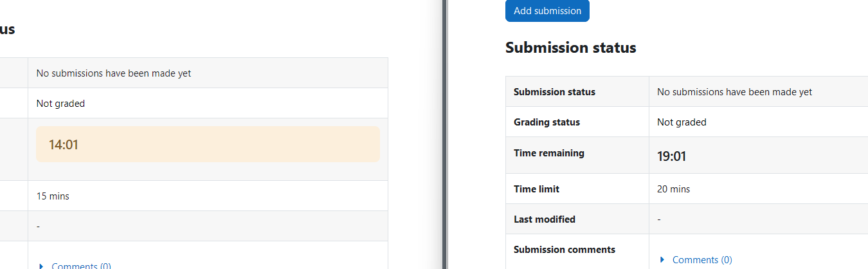Click the Time remaining row label
The image size is (868, 269).
tap(549, 153)
